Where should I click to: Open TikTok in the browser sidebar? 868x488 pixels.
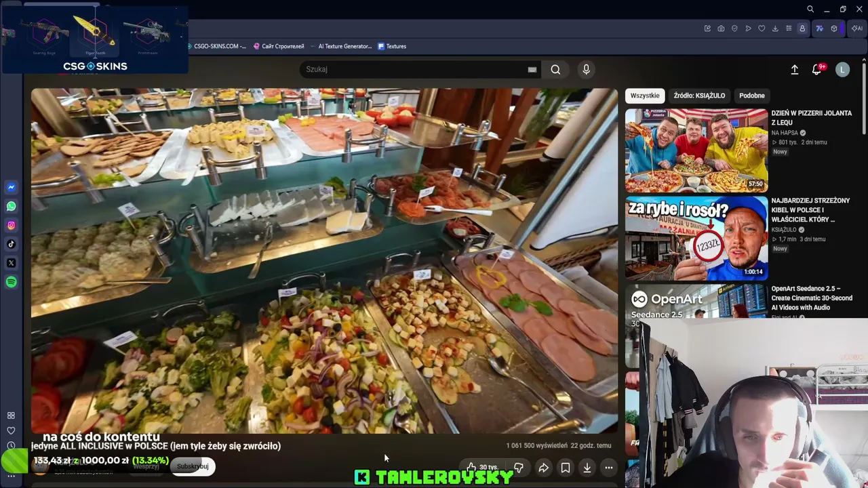pos(12,244)
